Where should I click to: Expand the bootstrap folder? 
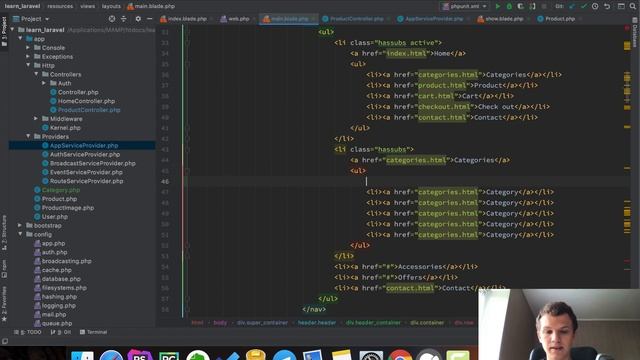click(20, 225)
